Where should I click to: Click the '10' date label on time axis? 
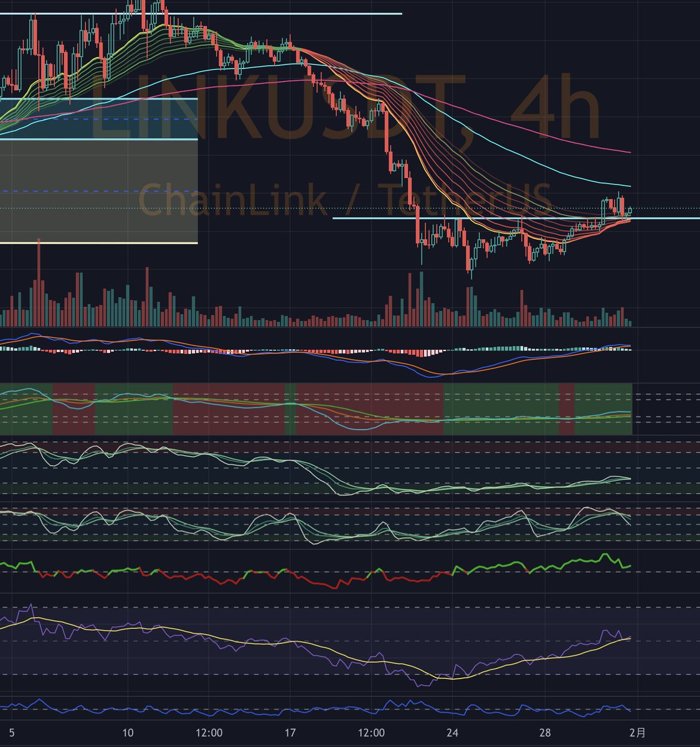tap(128, 733)
